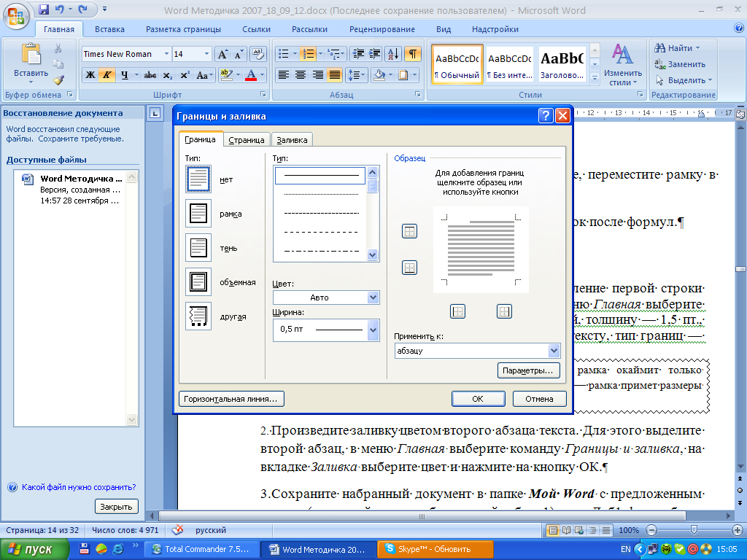Image resolution: width=747 pixels, height=560 pixels.
Task: Open Skype taskbar button
Action: click(x=435, y=549)
